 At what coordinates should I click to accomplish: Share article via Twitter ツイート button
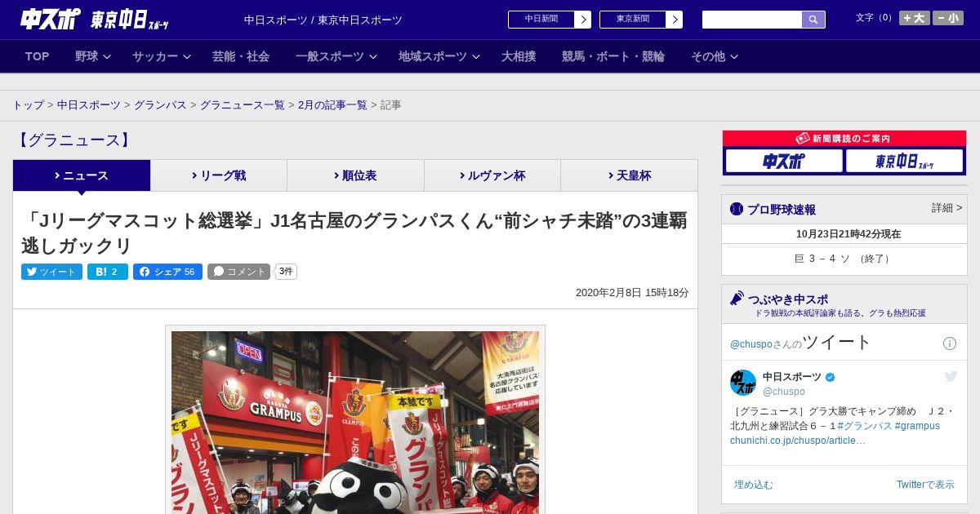51,272
